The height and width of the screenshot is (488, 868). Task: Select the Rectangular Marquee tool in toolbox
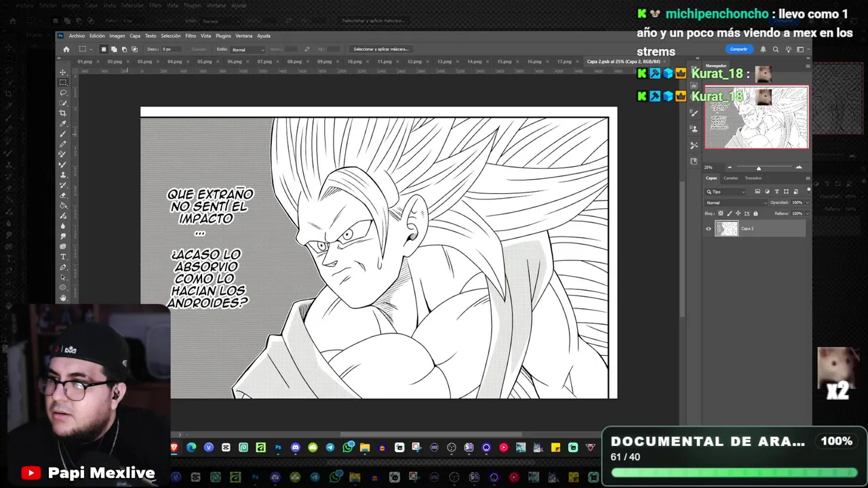click(63, 82)
